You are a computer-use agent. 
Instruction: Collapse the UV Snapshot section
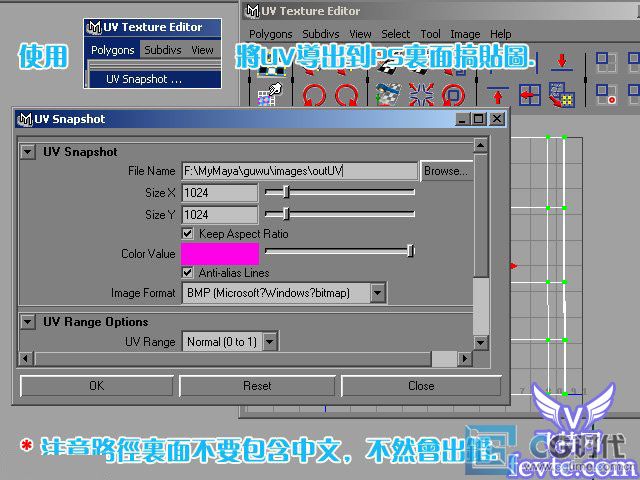pyautogui.click(x=28, y=152)
